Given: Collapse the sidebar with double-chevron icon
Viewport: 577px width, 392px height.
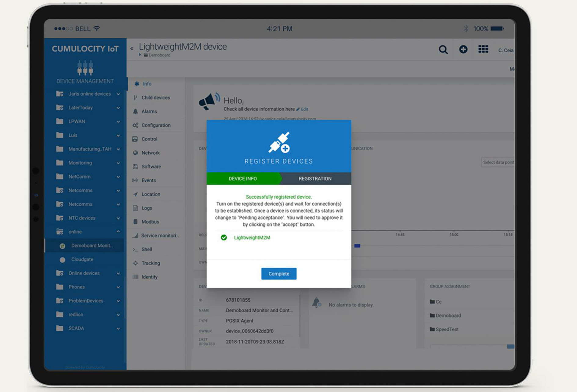Looking at the screenshot, I should point(132,49).
